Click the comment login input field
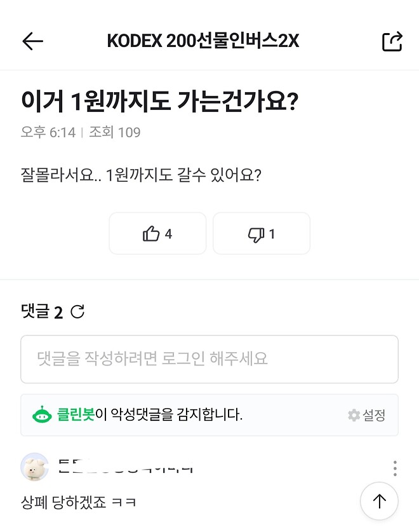 [209, 359]
